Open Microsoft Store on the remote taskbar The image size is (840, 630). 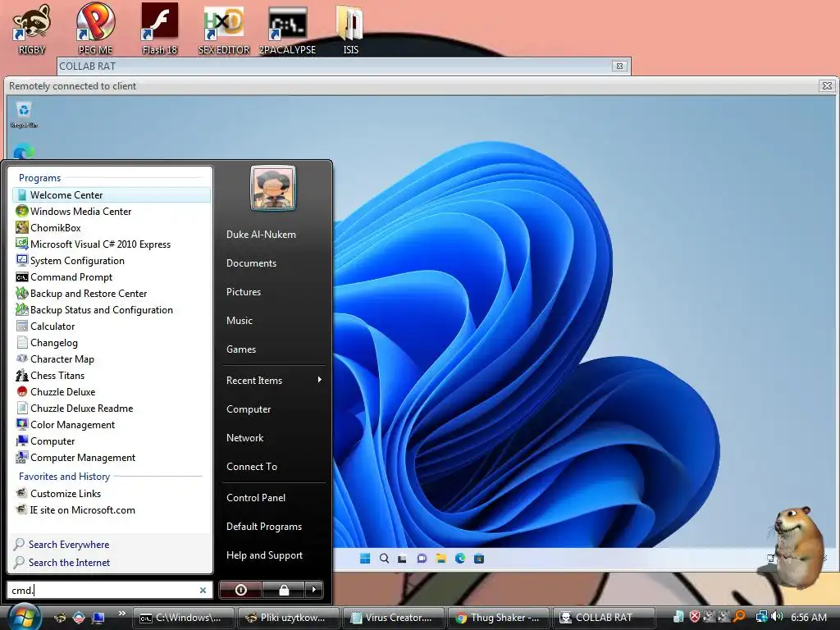tap(479, 559)
